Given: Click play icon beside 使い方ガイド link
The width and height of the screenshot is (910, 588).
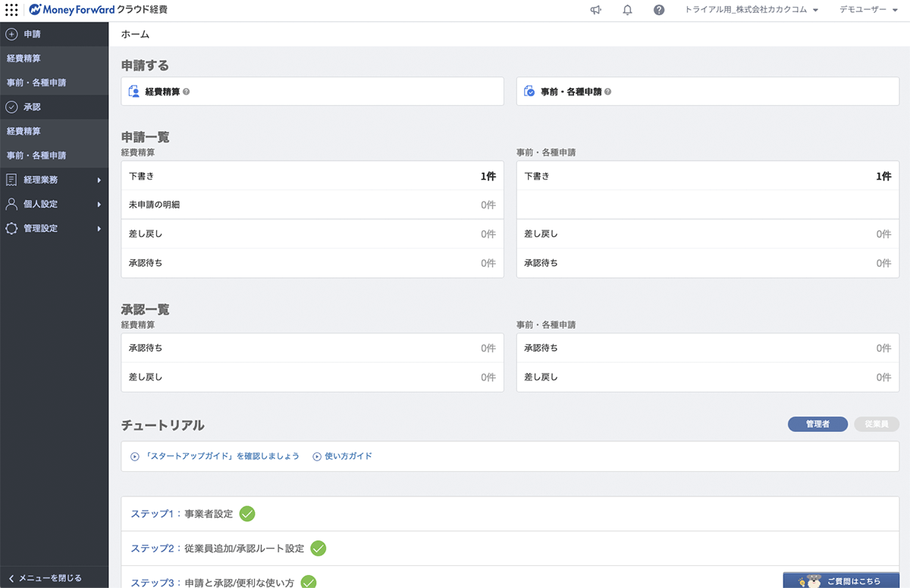Looking at the screenshot, I should pyautogui.click(x=317, y=457).
